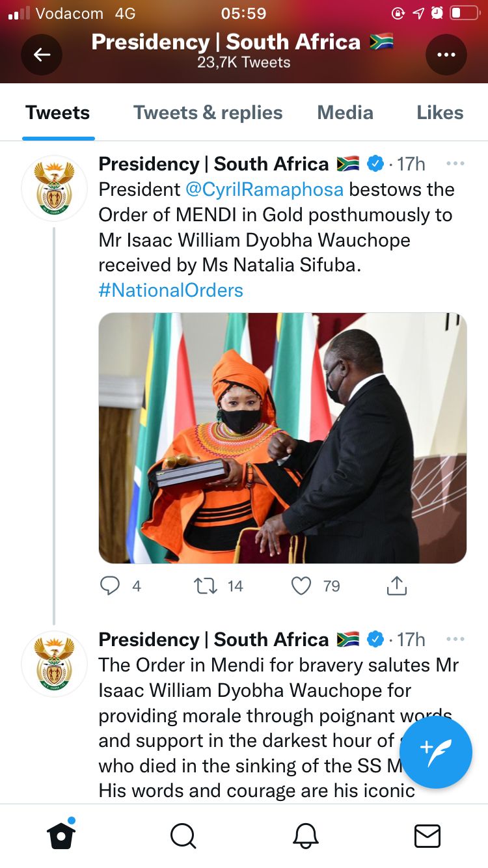Like the Order of MENDI tweet

point(301,586)
